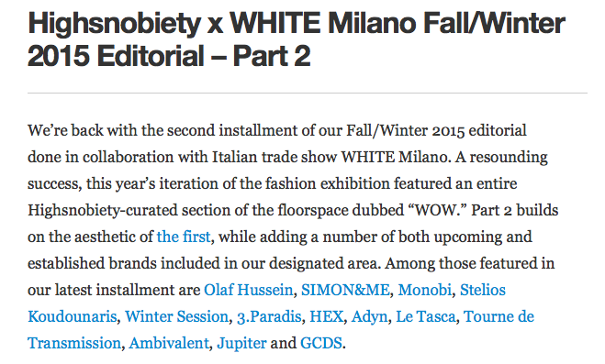Open the Olaf Hussein brand link
Image resolution: width=605 pixels, height=364 pixels.
[248, 290]
